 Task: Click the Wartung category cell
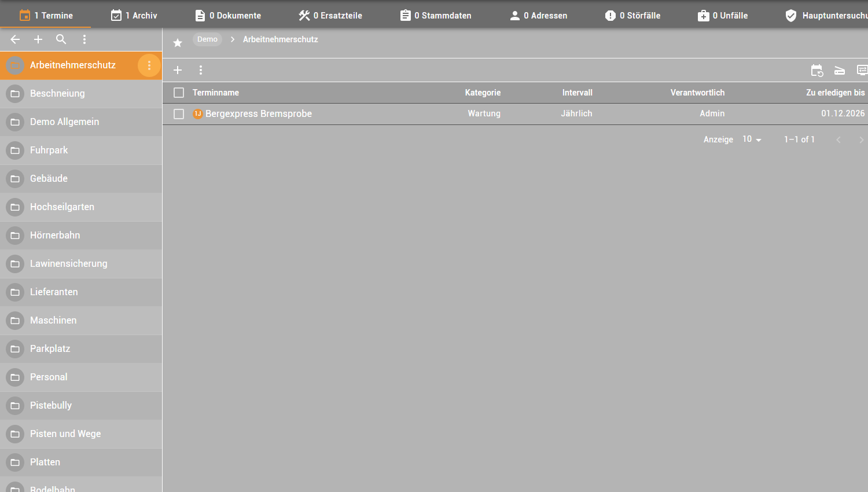(484, 113)
